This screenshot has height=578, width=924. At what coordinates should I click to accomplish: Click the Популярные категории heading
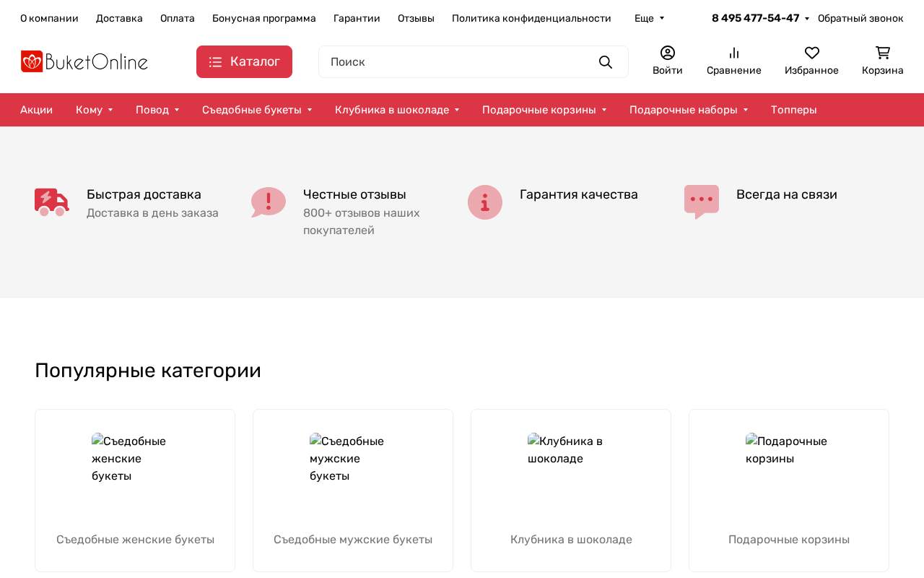click(148, 370)
